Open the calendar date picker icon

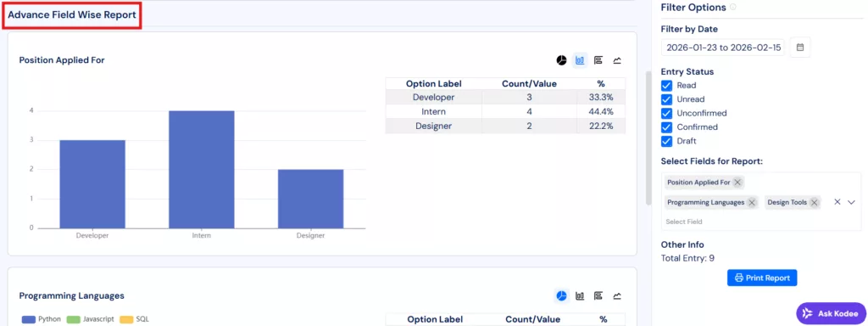click(800, 48)
